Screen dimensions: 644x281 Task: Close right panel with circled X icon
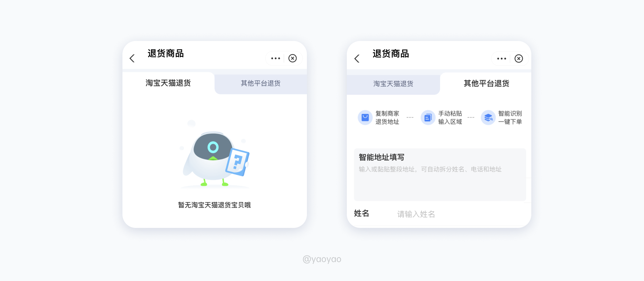point(519,59)
